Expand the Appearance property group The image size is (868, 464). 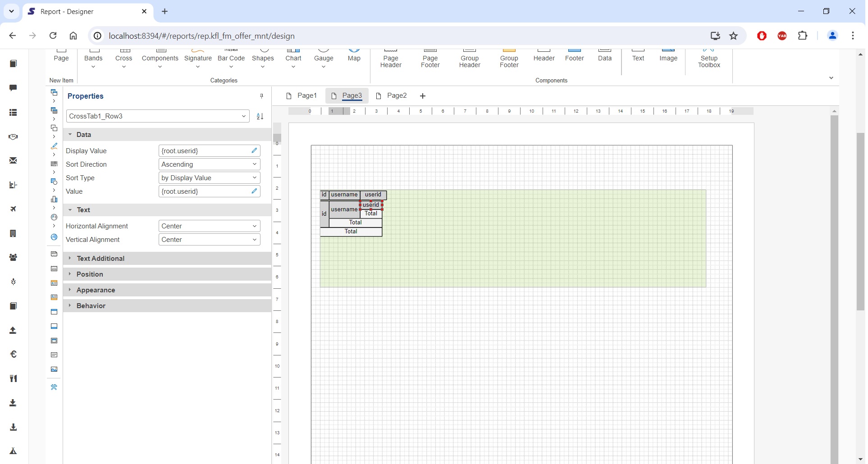click(x=167, y=290)
